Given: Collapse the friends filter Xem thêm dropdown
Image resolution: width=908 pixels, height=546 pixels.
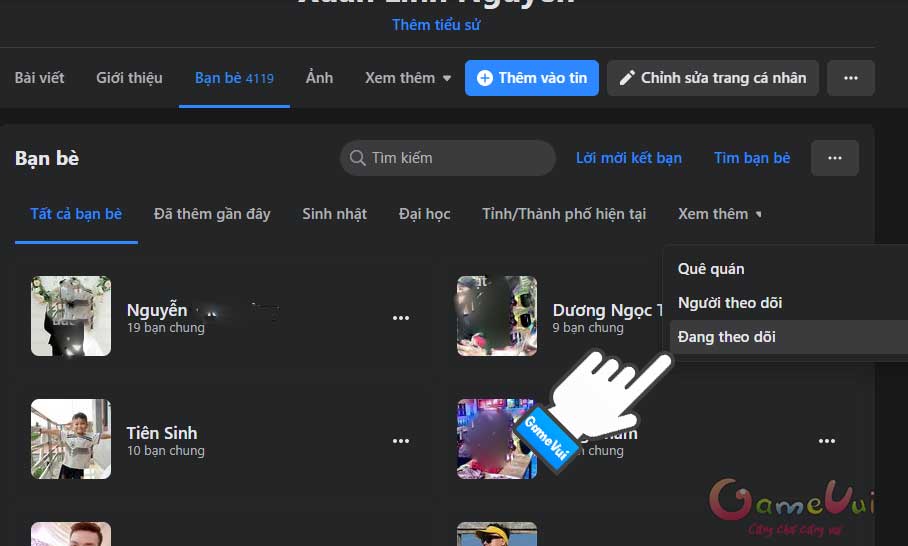Looking at the screenshot, I should pos(719,214).
